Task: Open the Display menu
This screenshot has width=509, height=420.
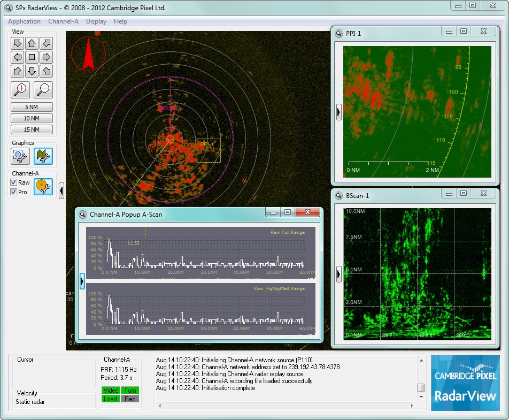Action: click(x=96, y=21)
